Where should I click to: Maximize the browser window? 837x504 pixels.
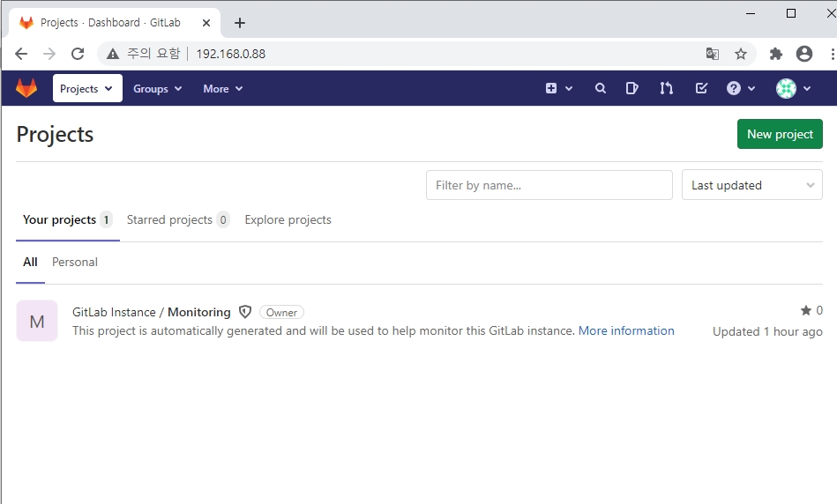point(791,13)
